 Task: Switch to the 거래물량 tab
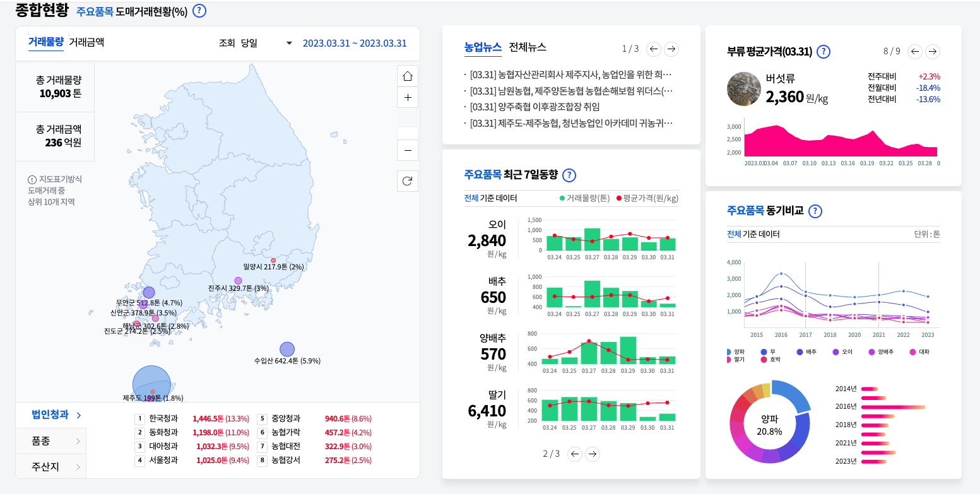coord(46,42)
